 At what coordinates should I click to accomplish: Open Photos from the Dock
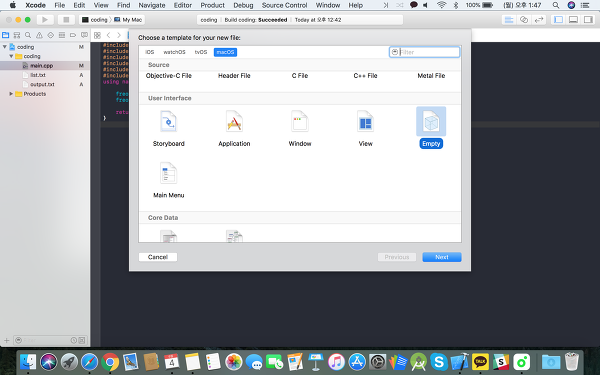coord(233,362)
